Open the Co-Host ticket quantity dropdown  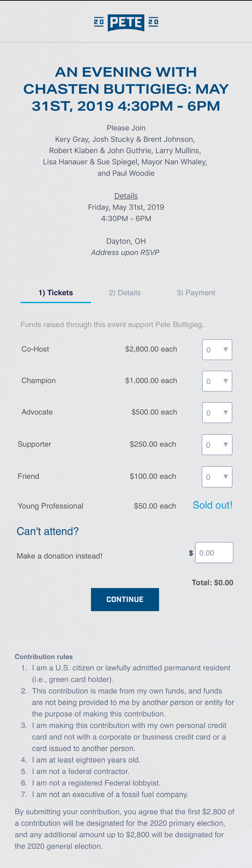click(x=217, y=350)
